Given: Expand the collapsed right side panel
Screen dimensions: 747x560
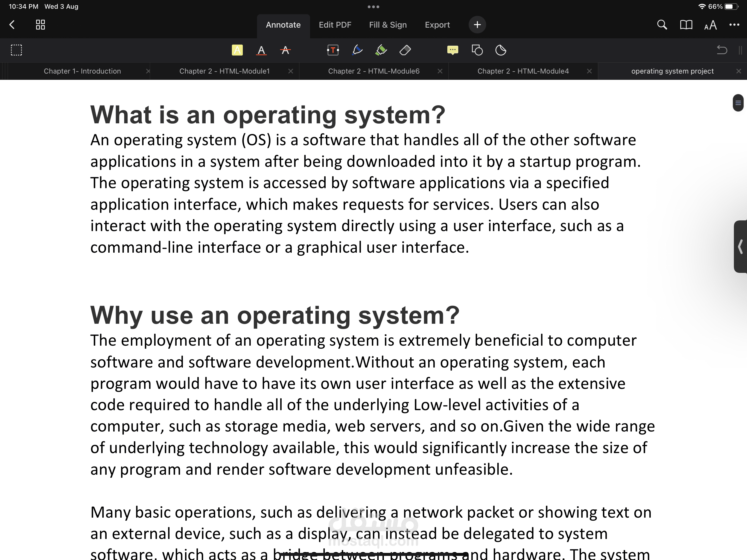Looking at the screenshot, I should [740, 247].
